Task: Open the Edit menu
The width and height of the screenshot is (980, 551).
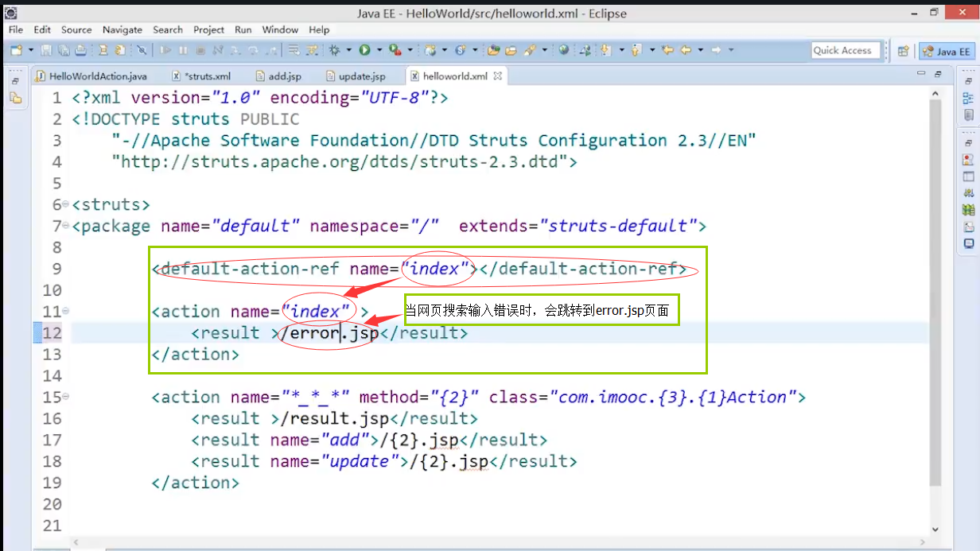Action: point(42,29)
